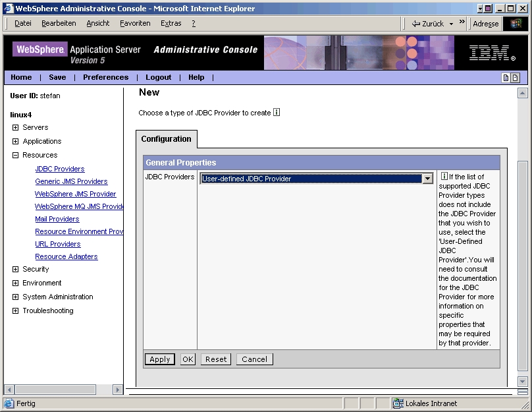Click Logout in the console menu
The image size is (532, 412).
pos(159,77)
